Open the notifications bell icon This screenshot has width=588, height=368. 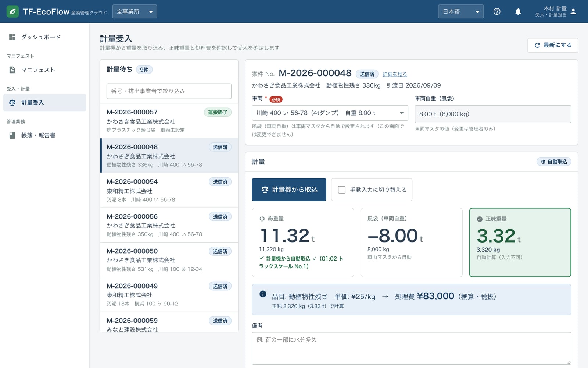[x=518, y=11]
